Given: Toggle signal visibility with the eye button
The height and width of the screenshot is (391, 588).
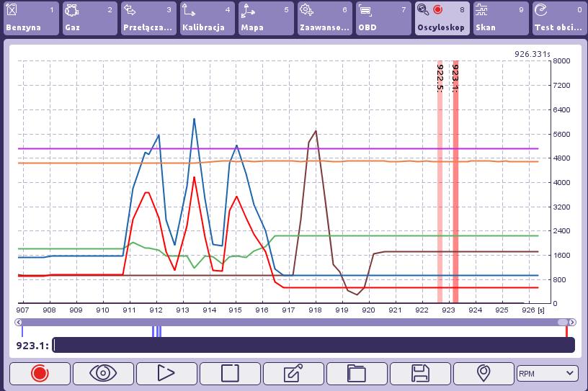Looking at the screenshot, I should (103, 374).
